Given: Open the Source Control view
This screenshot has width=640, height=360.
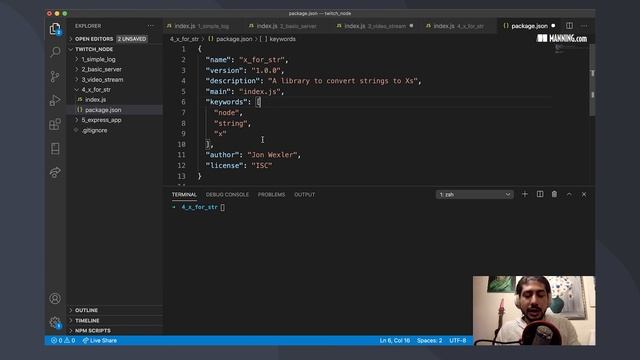Looking at the screenshot, I should 55,76.
